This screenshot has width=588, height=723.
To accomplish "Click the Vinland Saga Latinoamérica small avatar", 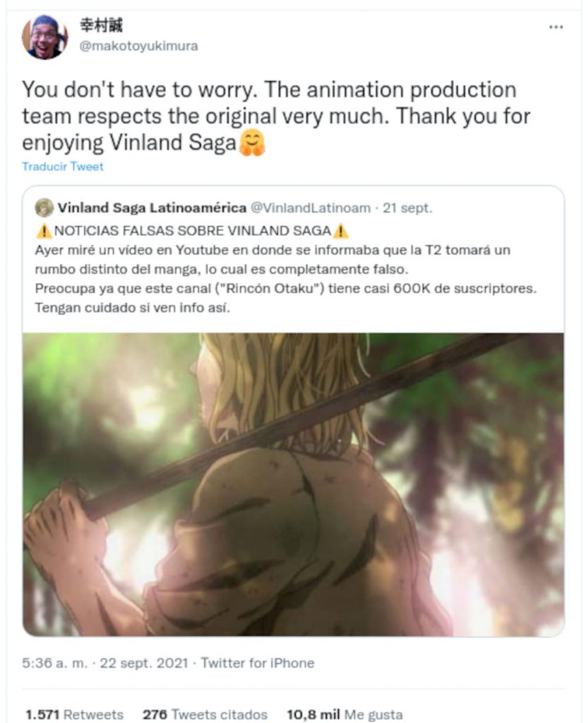I will [x=44, y=208].
